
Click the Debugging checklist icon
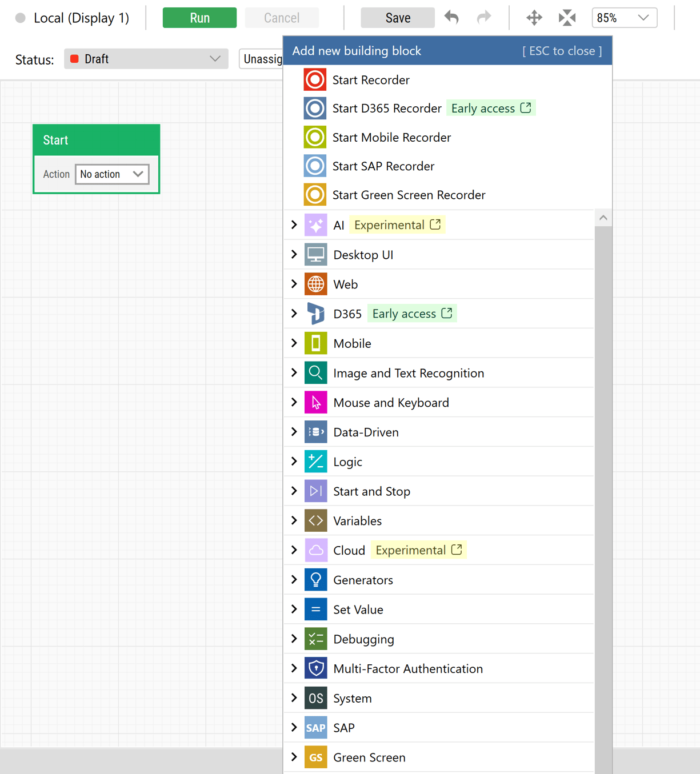click(x=316, y=639)
